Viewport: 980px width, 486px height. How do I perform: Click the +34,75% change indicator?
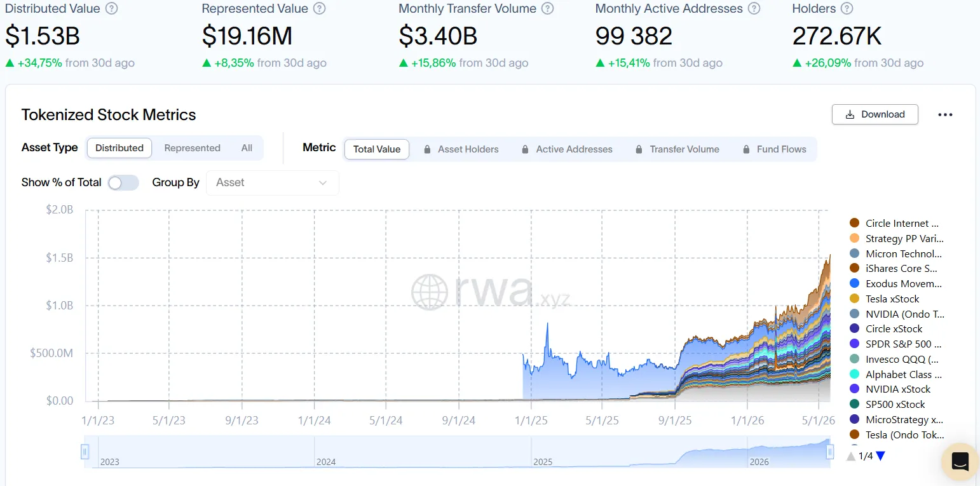point(34,63)
